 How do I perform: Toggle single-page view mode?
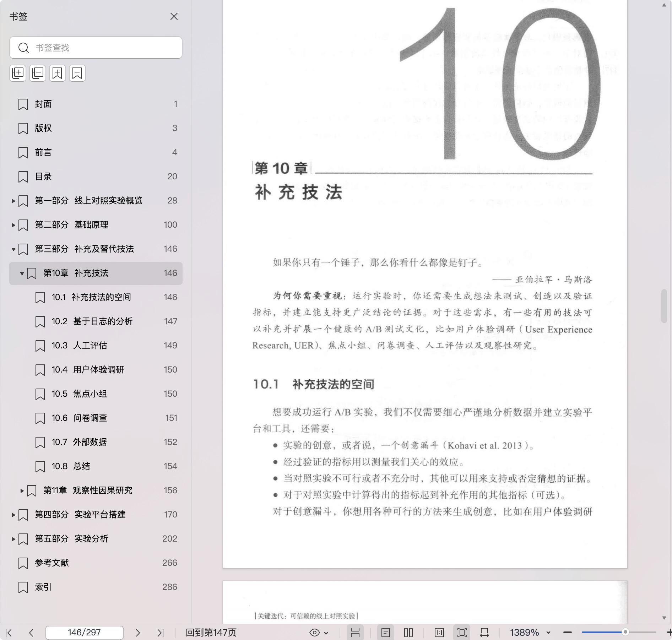[x=386, y=633]
